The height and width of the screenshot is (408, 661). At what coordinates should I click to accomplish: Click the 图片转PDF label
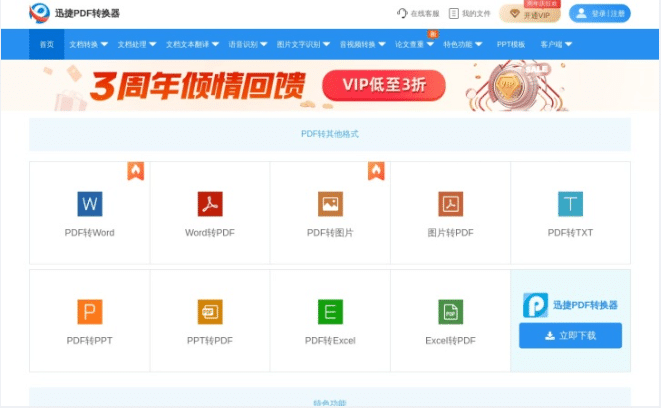451,233
